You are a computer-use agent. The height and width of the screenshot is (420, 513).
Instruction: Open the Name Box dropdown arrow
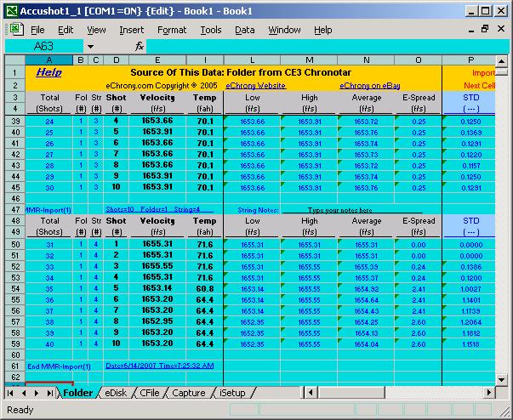[x=90, y=47]
